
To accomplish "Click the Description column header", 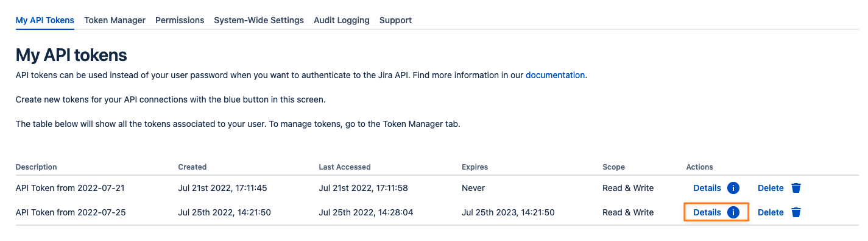I will (37, 167).
